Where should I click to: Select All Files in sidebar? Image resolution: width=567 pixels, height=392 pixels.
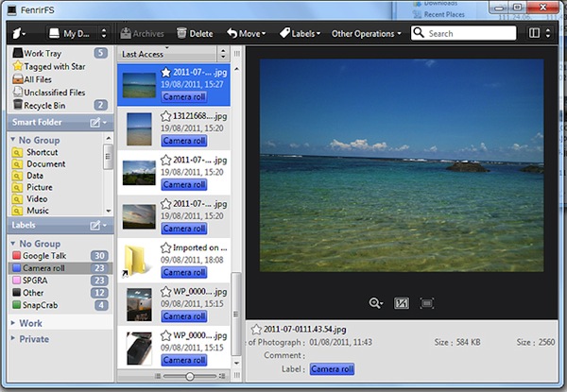click(32, 79)
